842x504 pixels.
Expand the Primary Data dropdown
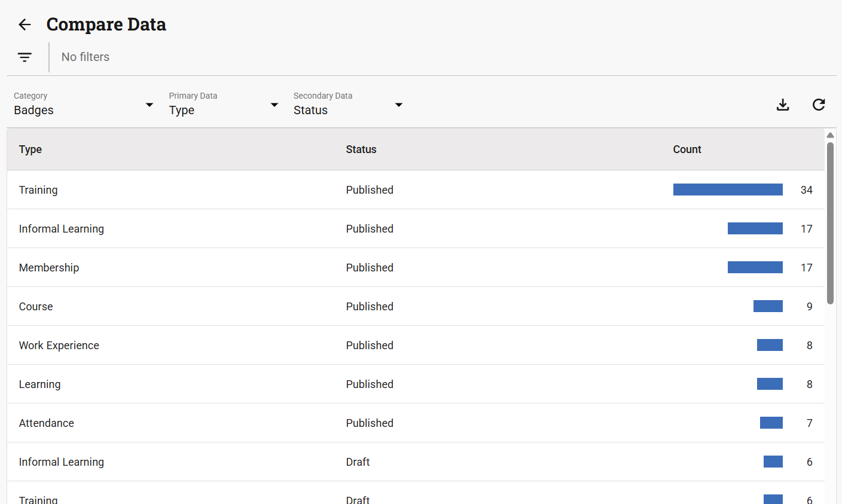pyautogui.click(x=224, y=105)
